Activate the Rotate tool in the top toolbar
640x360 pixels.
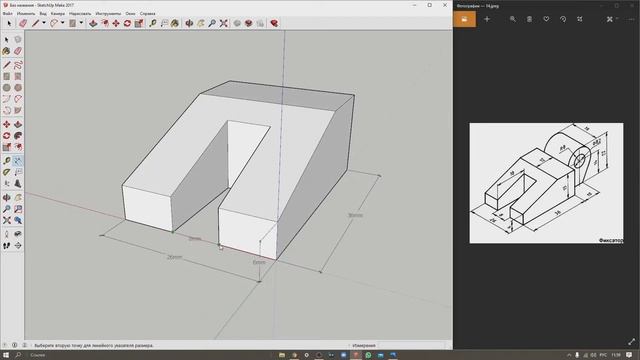click(127, 23)
